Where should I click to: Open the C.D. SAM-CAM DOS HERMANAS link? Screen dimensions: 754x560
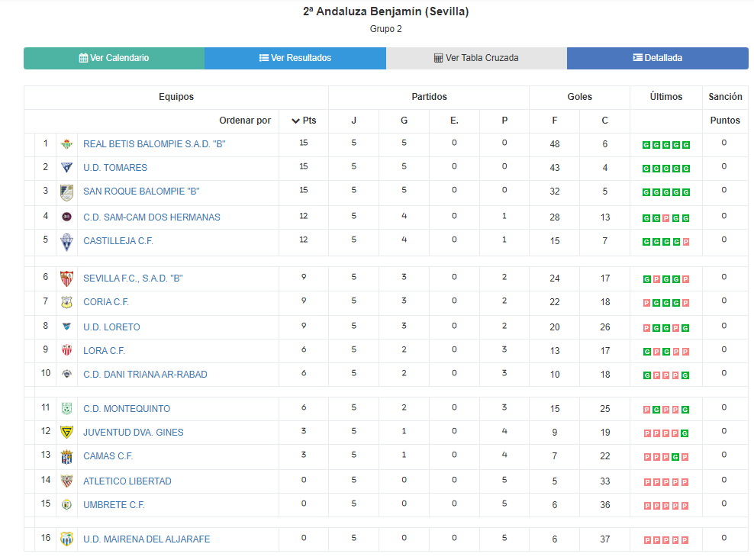(151, 217)
